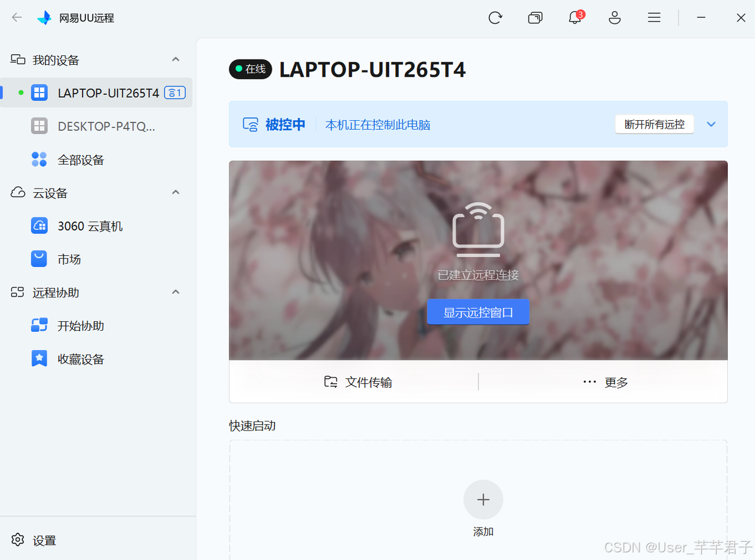Click 本机正在控制此电脑 text
Viewport: 755px width, 560px height.
click(x=377, y=125)
